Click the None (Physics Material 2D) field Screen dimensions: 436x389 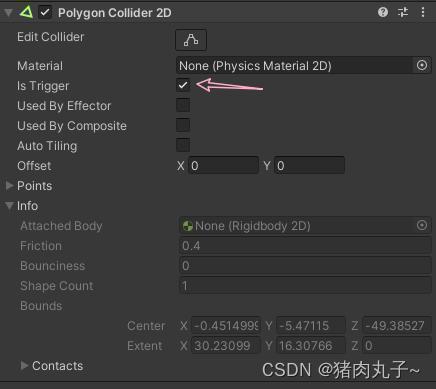[294, 66]
